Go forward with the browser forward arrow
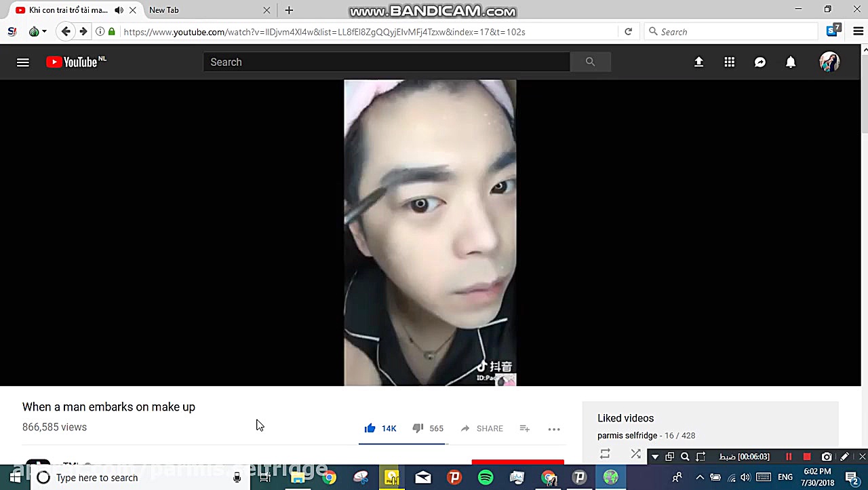The image size is (868, 490). (x=83, y=31)
